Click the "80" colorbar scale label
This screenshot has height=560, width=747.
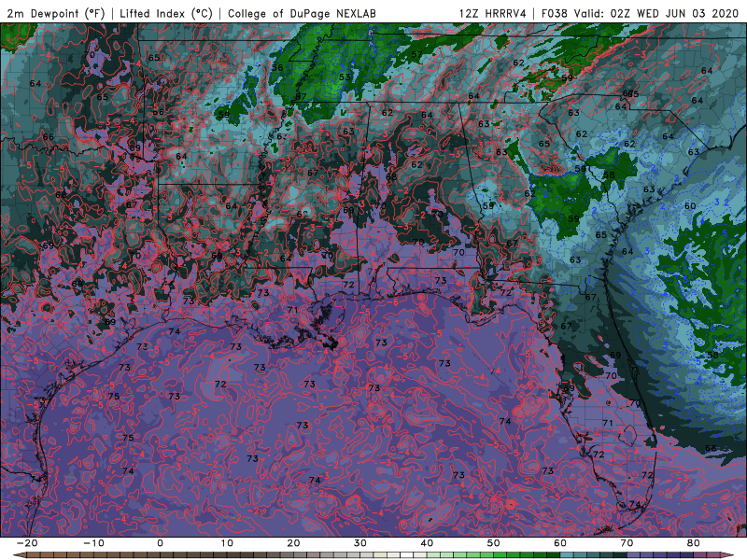point(694,543)
